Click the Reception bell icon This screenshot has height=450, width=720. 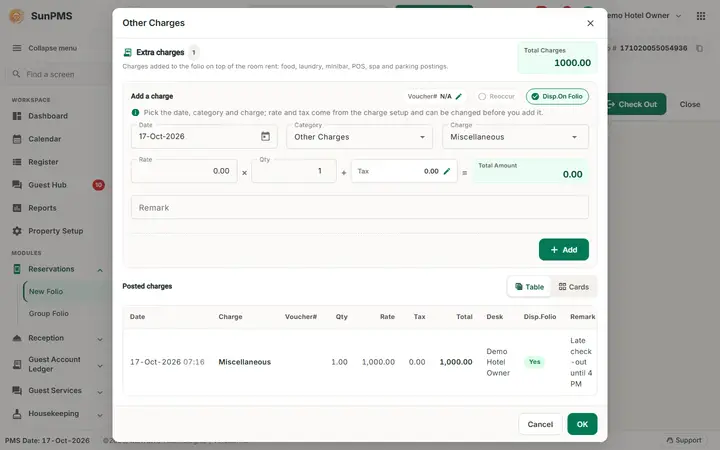tap(17, 338)
